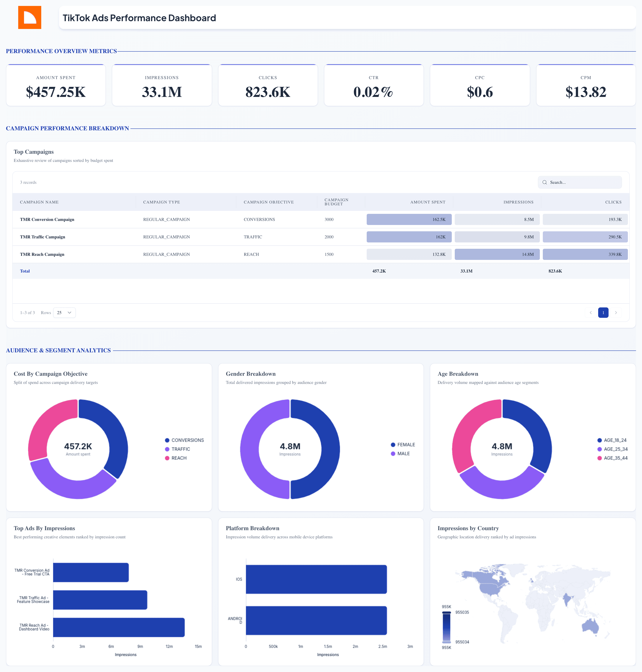Image resolution: width=642 pixels, height=672 pixels.
Task: Toggle AGE_25_34 legend item
Action: pyautogui.click(x=612, y=449)
